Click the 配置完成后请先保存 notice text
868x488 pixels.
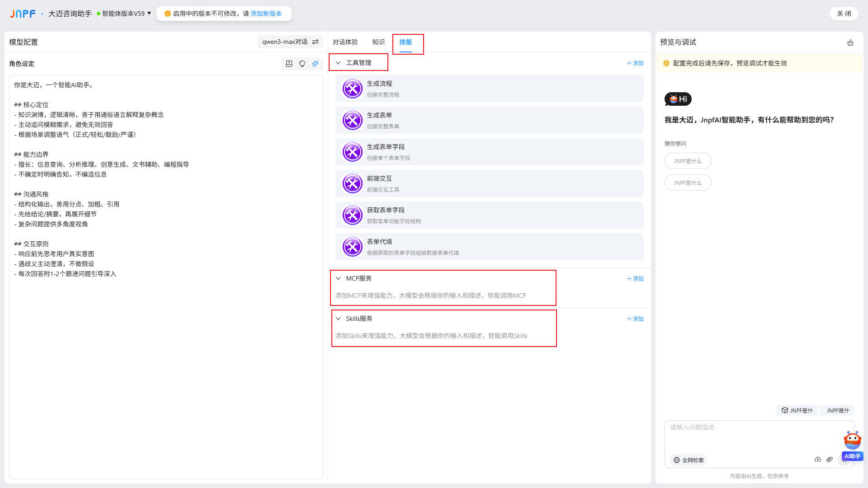(730, 63)
